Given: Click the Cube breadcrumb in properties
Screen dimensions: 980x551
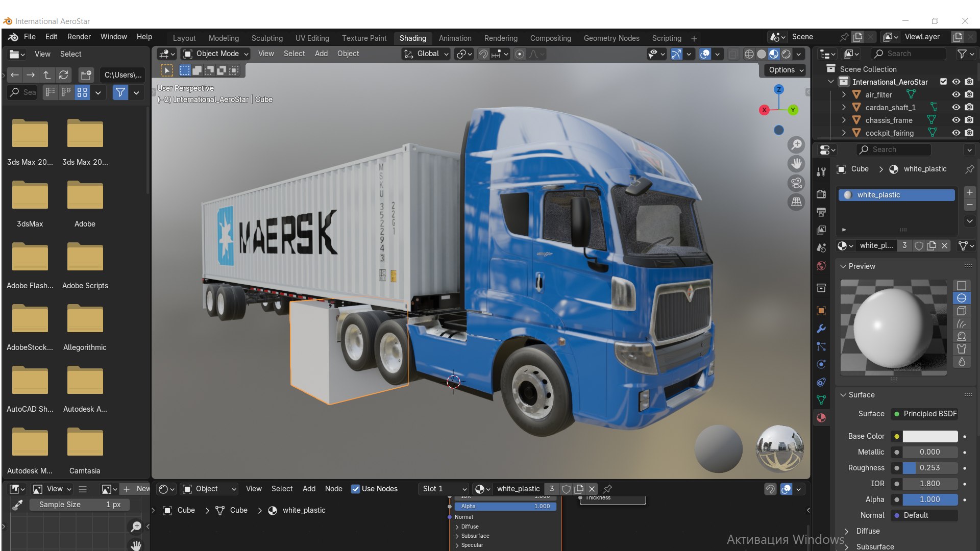Looking at the screenshot, I should pyautogui.click(x=853, y=169).
